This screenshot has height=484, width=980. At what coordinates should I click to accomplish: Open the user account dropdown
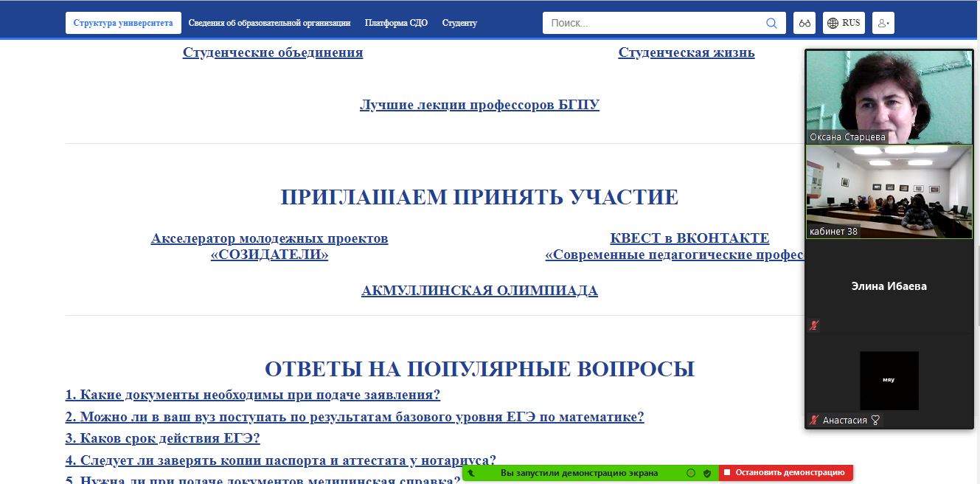point(883,23)
